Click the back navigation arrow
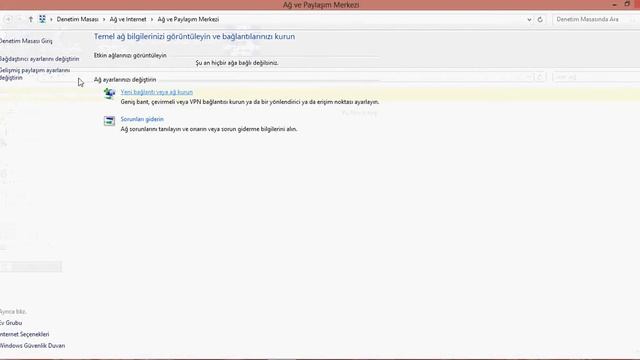 click(x=8, y=19)
